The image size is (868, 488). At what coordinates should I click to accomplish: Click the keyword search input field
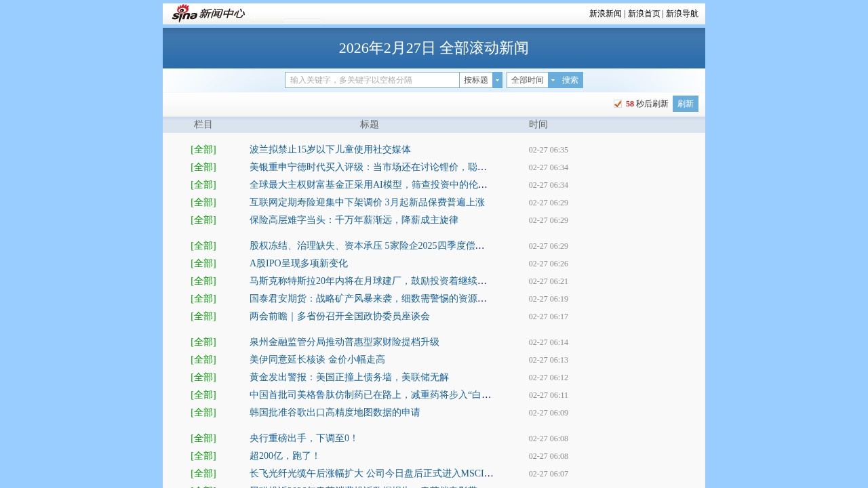372,79
